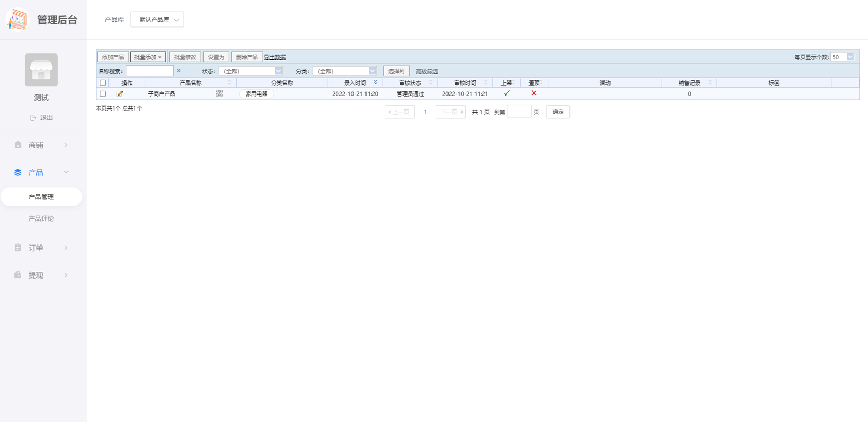Click the 上一页 pagination button
This screenshot has height=422, width=868.
399,112
